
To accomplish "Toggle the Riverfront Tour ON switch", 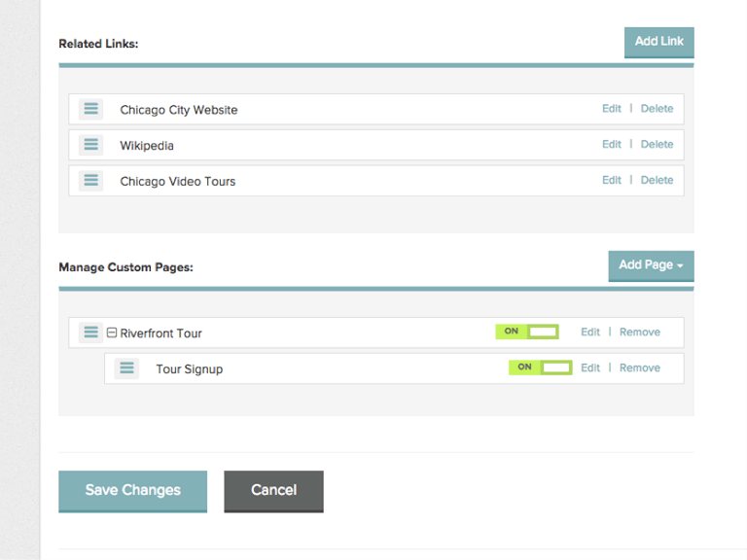I will click(x=527, y=332).
